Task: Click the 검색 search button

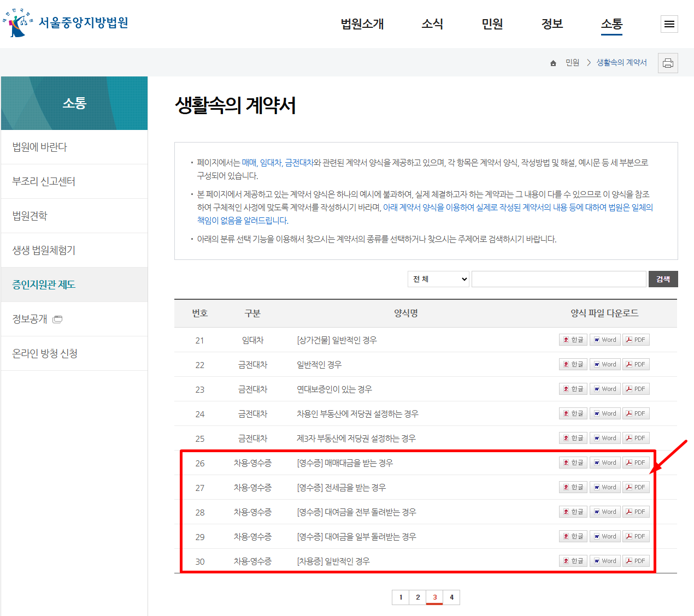Action: (x=663, y=279)
